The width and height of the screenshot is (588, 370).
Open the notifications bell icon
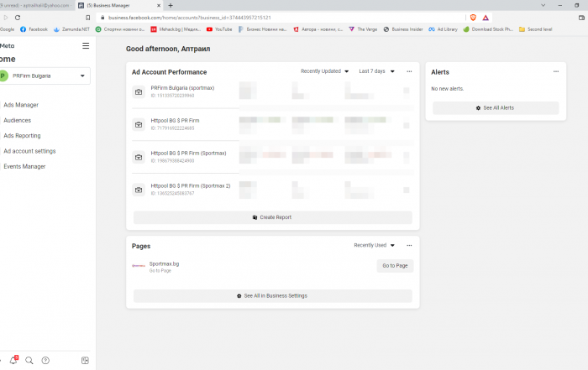tap(13, 360)
